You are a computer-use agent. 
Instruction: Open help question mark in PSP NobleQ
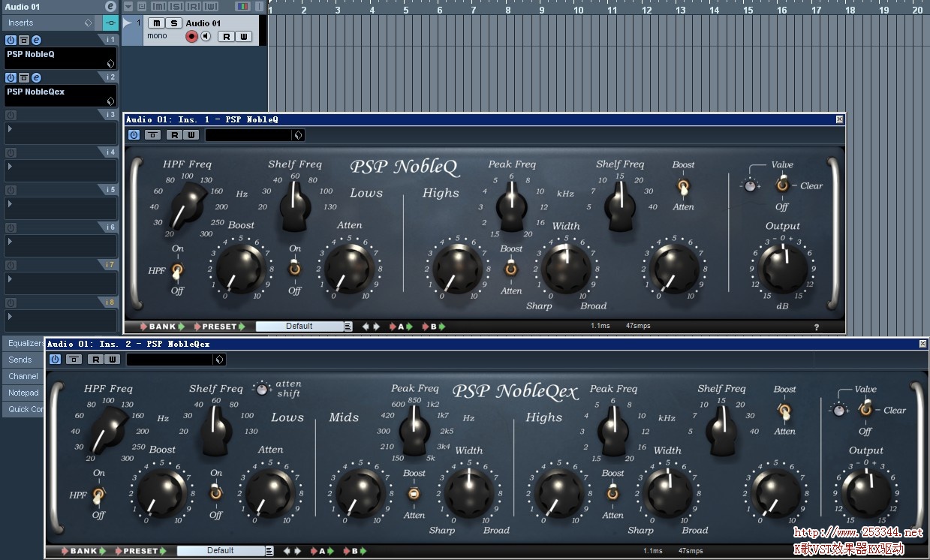[x=817, y=327]
